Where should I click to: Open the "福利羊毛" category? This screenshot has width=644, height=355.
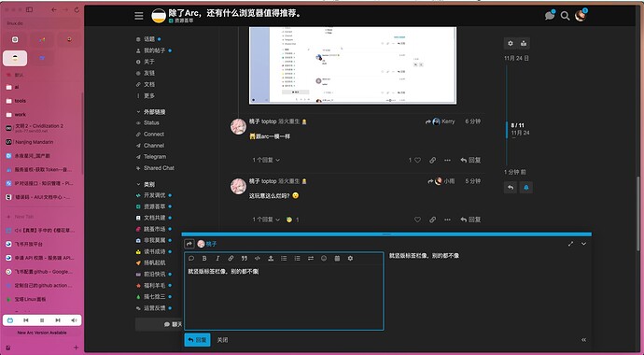tap(154, 285)
